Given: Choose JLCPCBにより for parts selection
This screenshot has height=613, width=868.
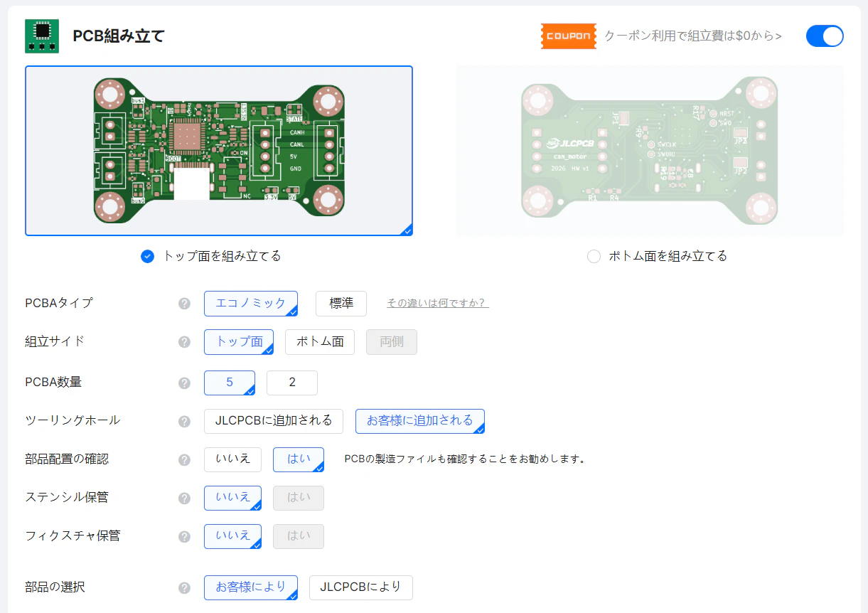Looking at the screenshot, I should (x=361, y=588).
